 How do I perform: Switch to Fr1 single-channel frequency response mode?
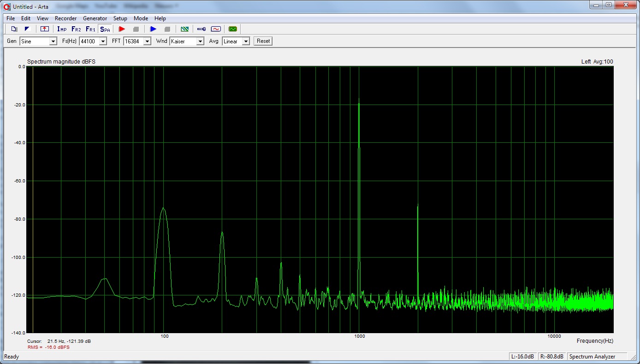[90, 29]
